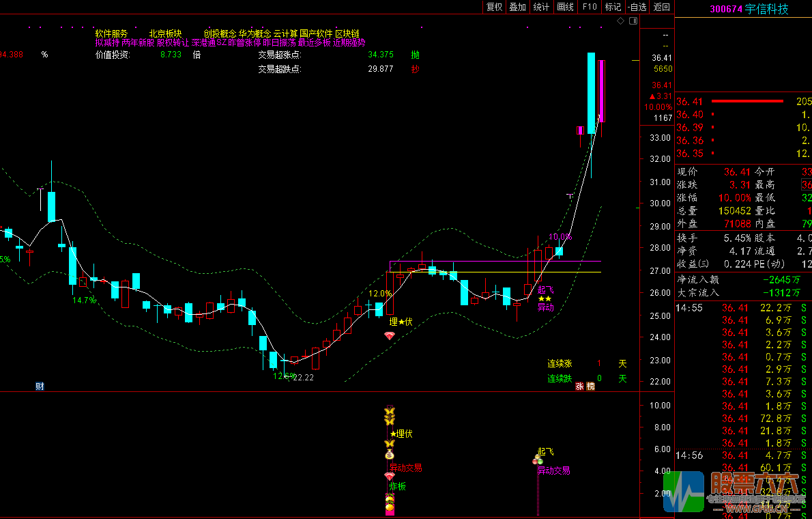Toggle -自选 to remove stock from watchlist
The width and height of the screenshot is (812, 519).
[637, 7]
